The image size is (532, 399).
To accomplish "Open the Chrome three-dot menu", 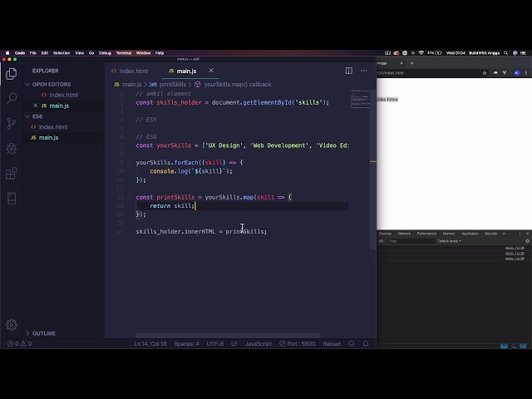I will point(526,72).
